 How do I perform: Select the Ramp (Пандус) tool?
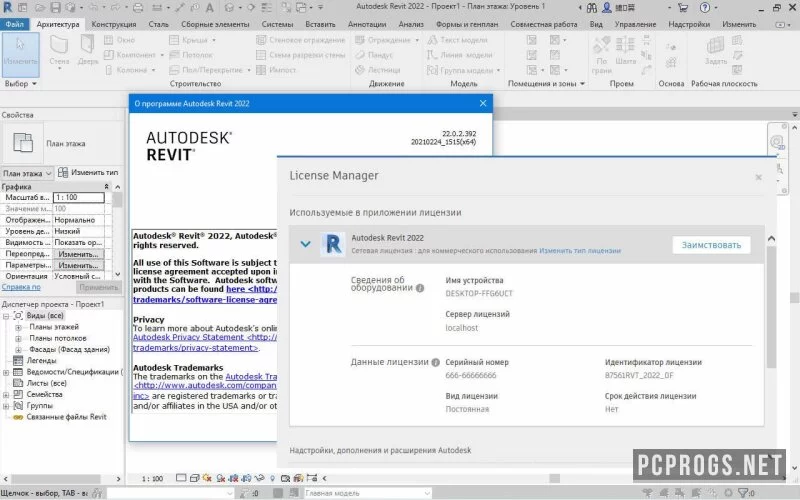(x=374, y=55)
